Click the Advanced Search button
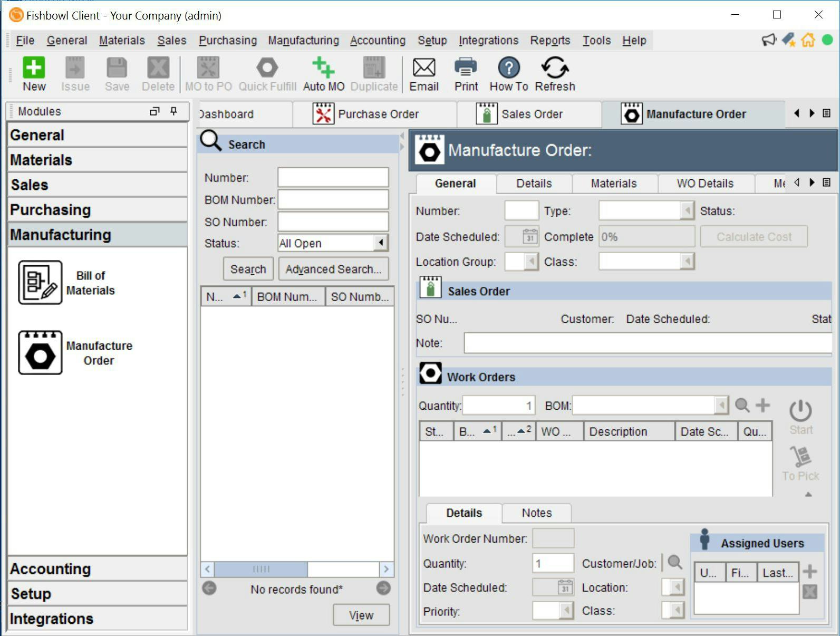Image resolution: width=840 pixels, height=636 pixels. click(x=333, y=269)
